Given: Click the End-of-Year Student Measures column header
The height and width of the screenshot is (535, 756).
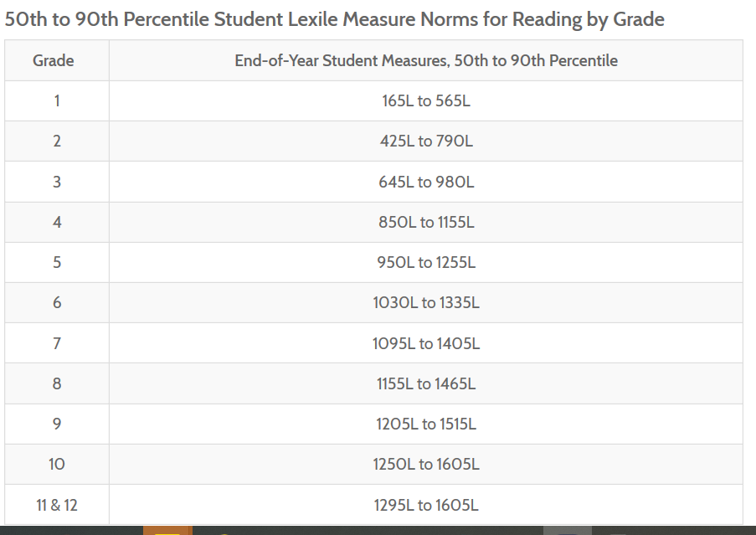Looking at the screenshot, I should pos(426,60).
